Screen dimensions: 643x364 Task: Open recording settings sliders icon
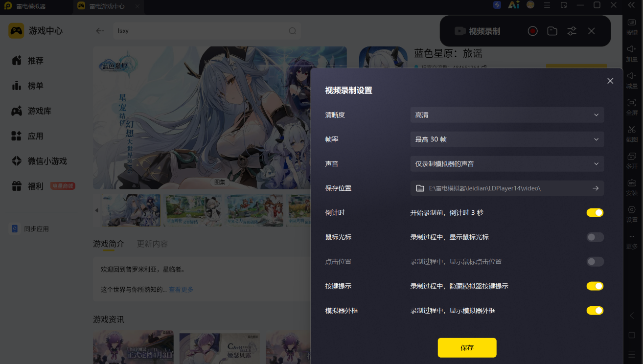[x=572, y=31]
